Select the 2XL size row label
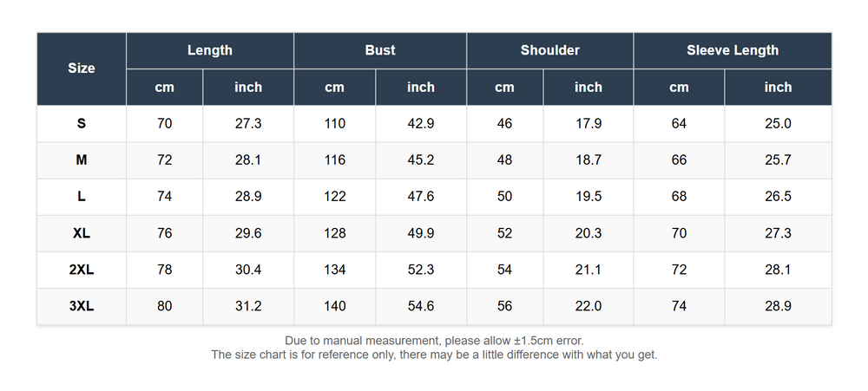The width and height of the screenshot is (868, 391). pyautogui.click(x=82, y=270)
